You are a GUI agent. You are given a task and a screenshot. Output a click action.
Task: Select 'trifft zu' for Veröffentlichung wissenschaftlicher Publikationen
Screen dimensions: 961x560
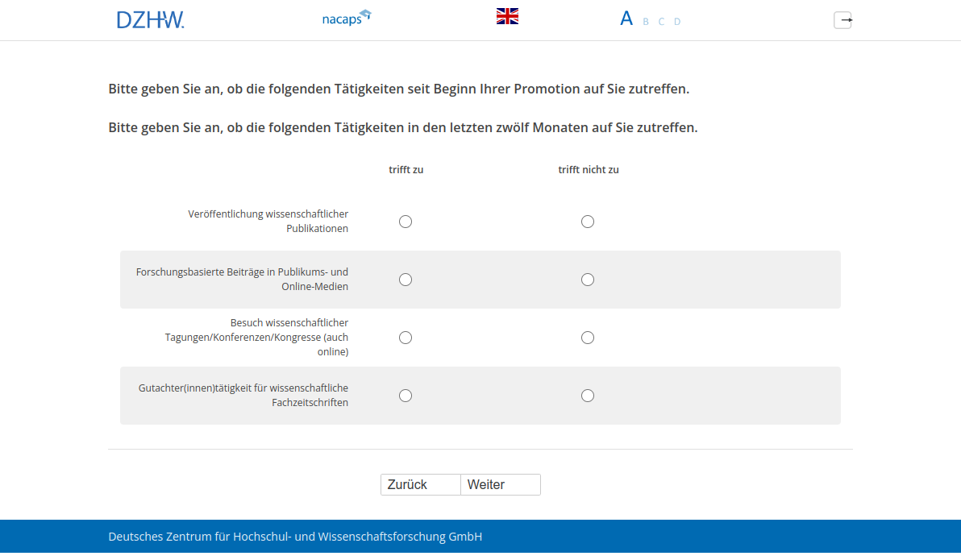406,222
